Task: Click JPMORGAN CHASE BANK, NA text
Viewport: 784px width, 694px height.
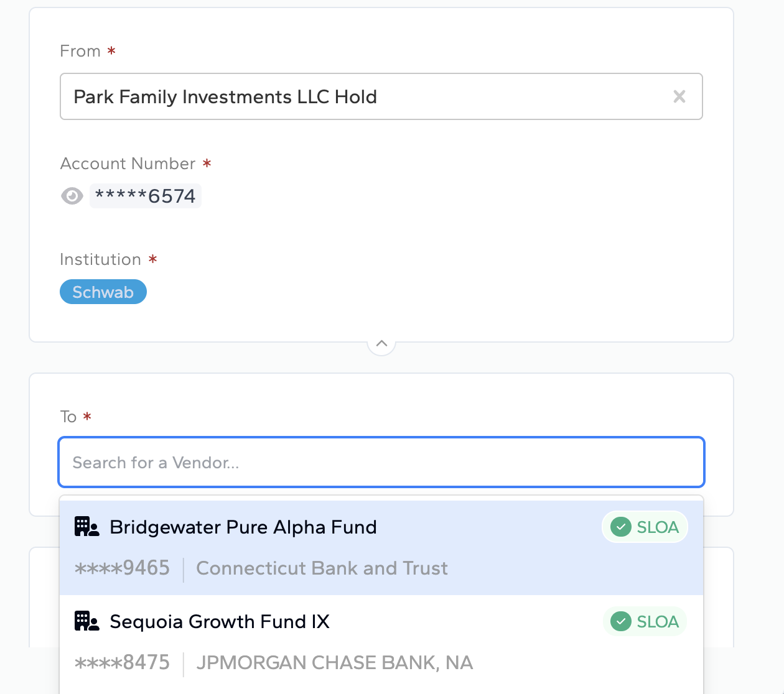Action: pyautogui.click(x=334, y=662)
